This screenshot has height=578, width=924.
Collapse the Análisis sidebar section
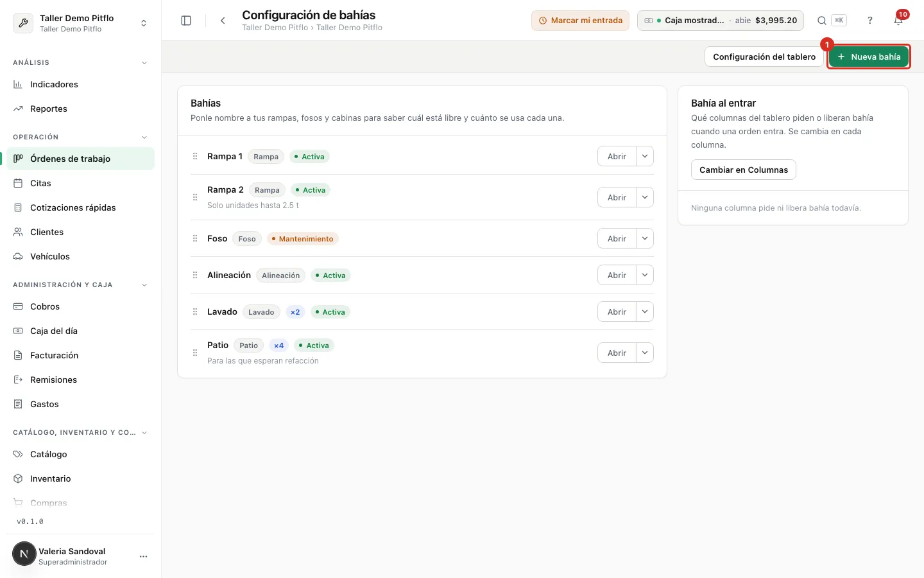point(144,63)
